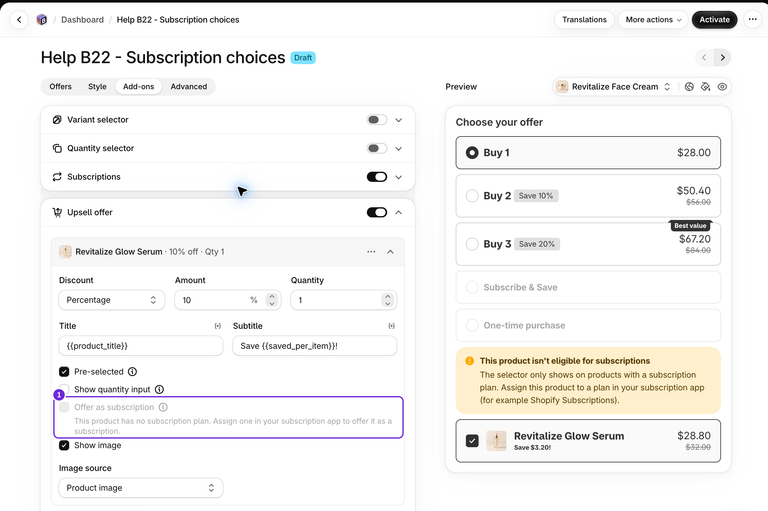Open the More actions dropdown
768x511 pixels.
tap(653, 20)
